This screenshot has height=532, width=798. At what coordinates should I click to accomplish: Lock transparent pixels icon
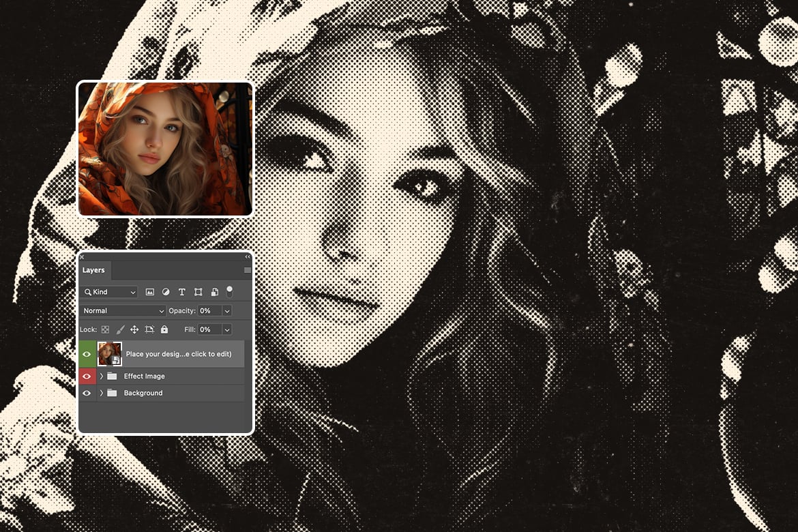coord(105,330)
